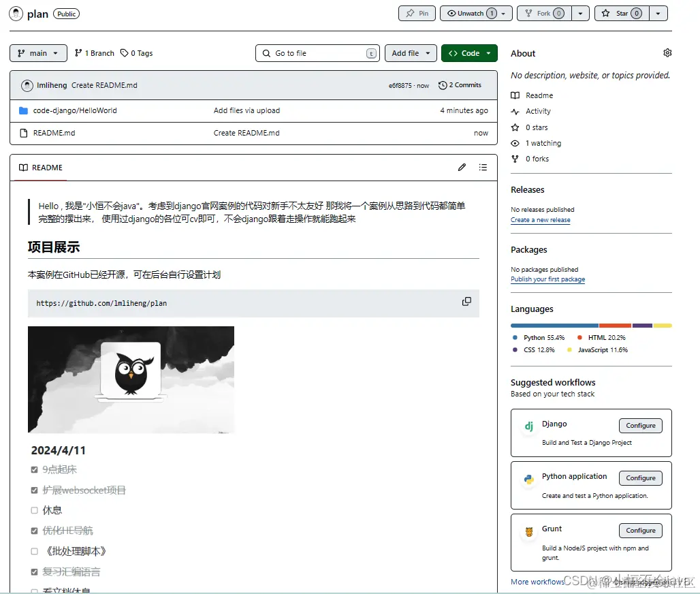Click the file icon beside README.md
This screenshot has width=700, height=594.
click(x=24, y=133)
